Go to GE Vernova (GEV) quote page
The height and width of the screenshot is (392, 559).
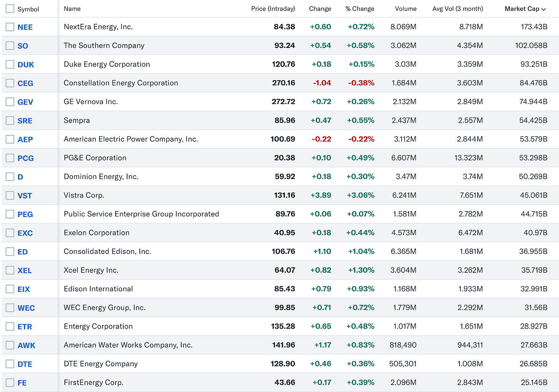point(25,102)
